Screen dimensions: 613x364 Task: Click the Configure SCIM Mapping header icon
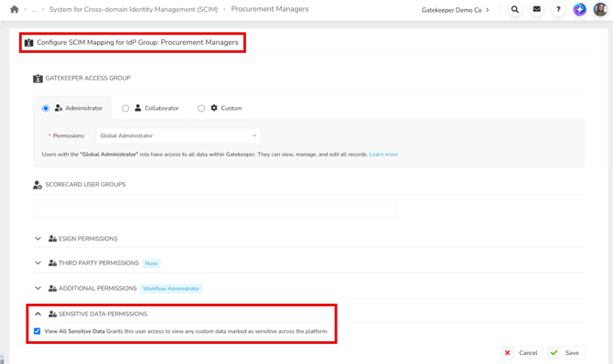29,43
